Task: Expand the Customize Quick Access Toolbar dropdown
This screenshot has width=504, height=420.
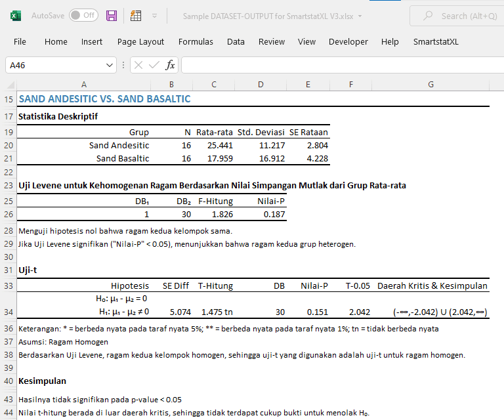Action: point(154,15)
